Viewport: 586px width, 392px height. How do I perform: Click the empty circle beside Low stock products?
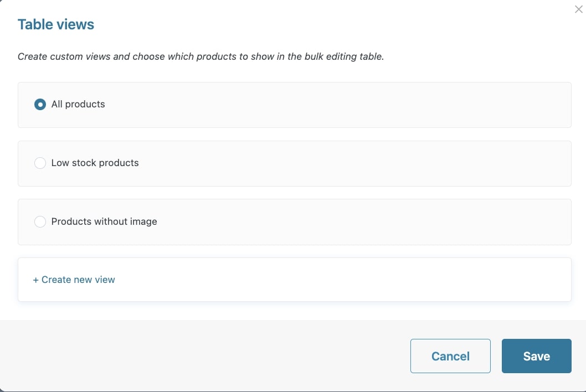pos(40,163)
